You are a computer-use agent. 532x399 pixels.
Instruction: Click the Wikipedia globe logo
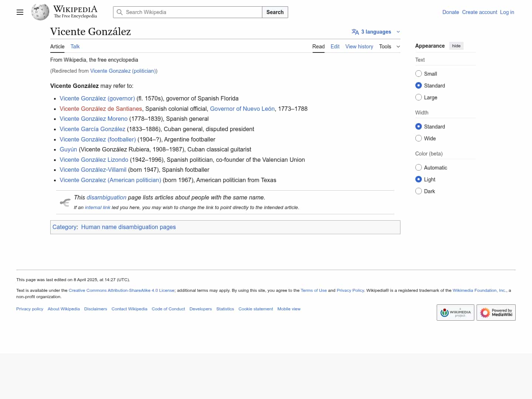pyautogui.click(x=40, y=12)
